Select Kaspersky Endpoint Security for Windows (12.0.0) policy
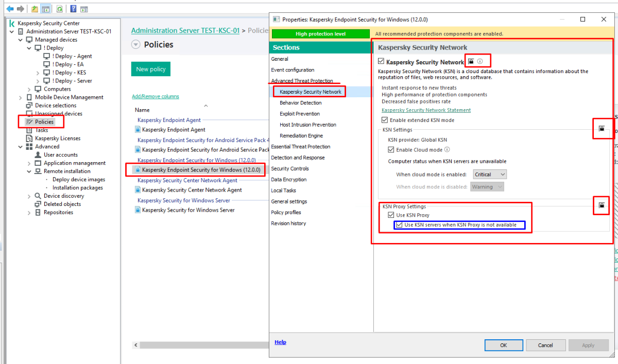This screenshot has width=618, height=364. pyautogui.click(x=201, y=170)
